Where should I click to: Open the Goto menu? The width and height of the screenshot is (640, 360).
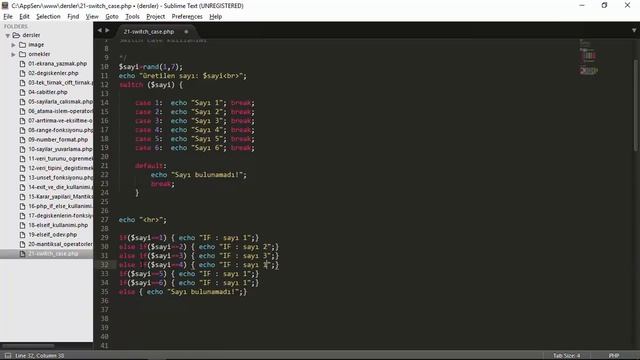(111, 17)
